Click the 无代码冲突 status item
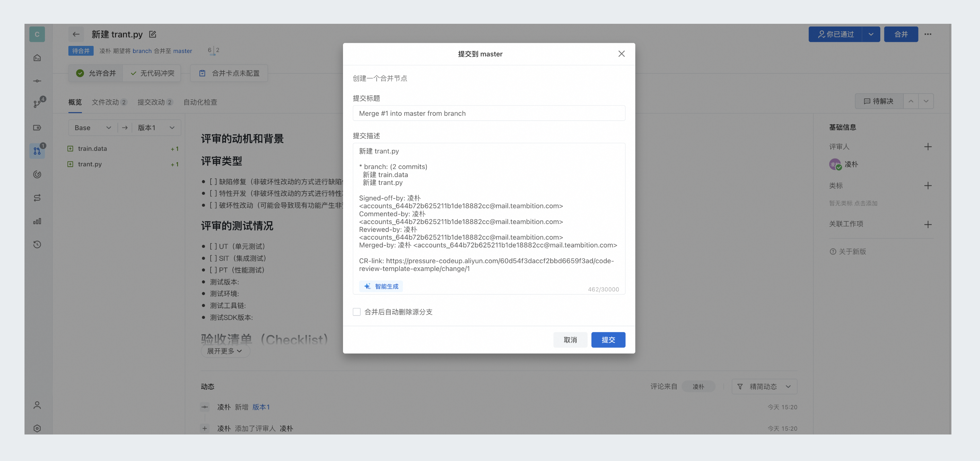 [x=152, y=73]
